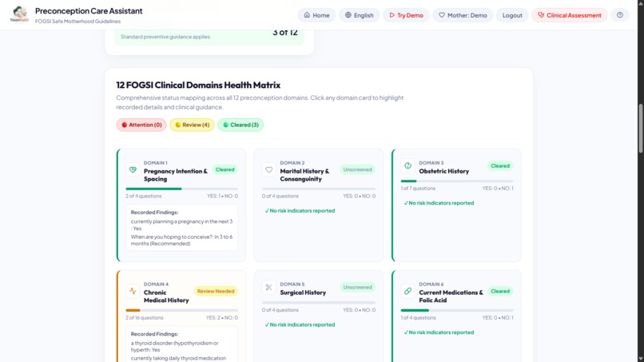This screenshot has height=362, width=644.
Task: Open the Clinical Assessment nav item
Action: point(570,15)
